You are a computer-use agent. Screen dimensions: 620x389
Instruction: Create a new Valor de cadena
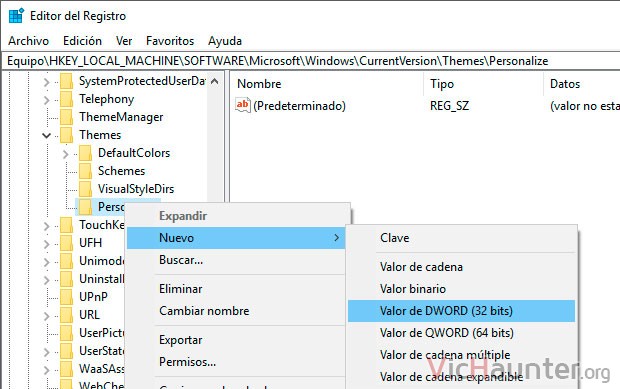pos(461,267)
